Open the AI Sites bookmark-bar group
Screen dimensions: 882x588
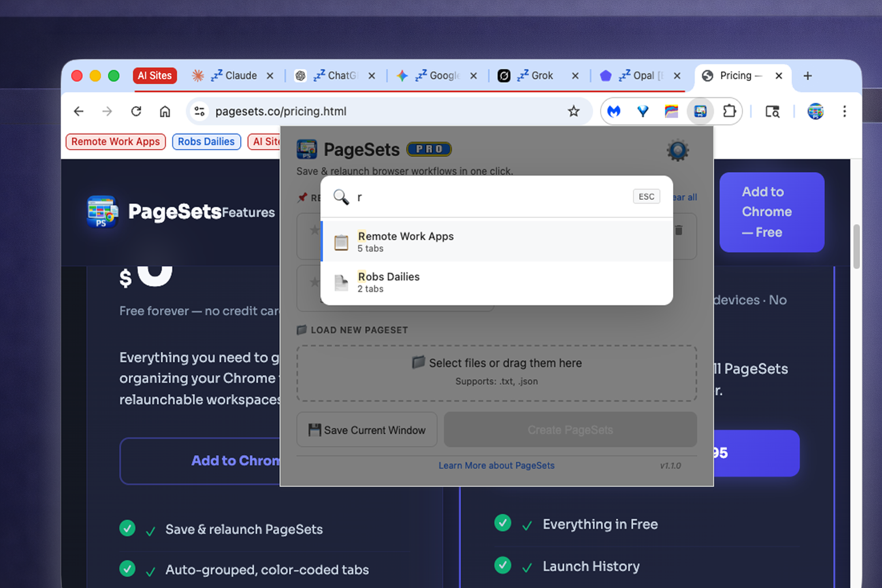[265, 142]
